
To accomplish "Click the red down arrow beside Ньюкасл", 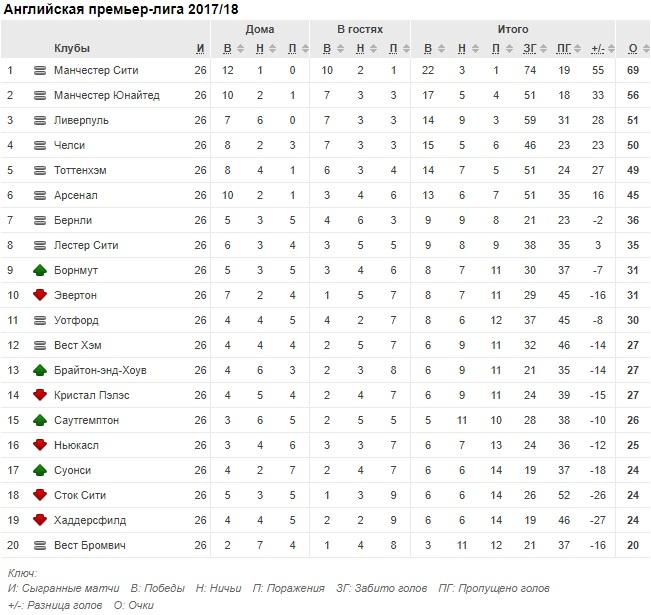I will click(x=40, y=445).
